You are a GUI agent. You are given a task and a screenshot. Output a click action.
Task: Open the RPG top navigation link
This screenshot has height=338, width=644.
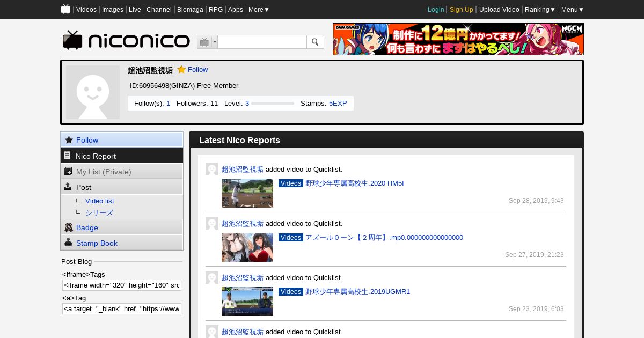[x=216, y=10]
